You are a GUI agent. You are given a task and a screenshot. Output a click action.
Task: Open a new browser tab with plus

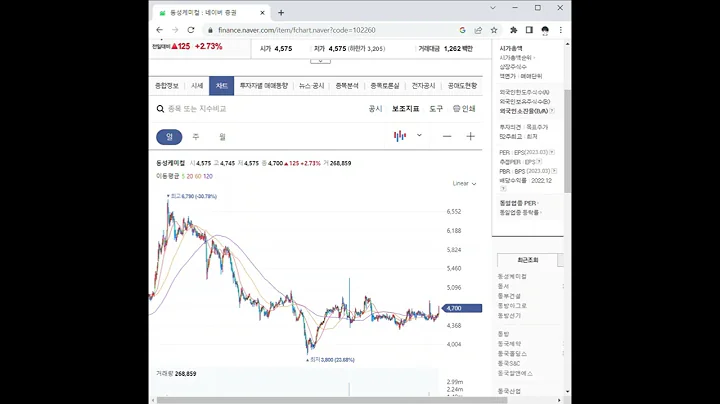click(x=281, y=13)
